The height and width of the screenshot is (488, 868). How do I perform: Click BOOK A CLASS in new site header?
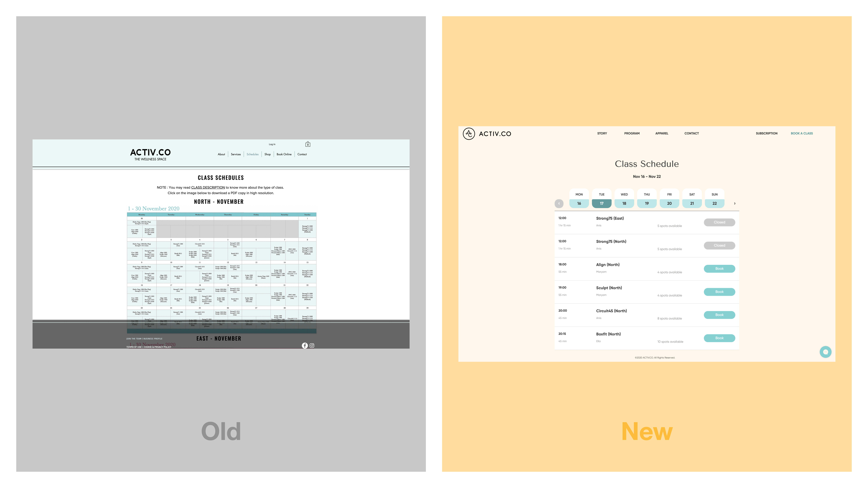click(x=802, y=133)
